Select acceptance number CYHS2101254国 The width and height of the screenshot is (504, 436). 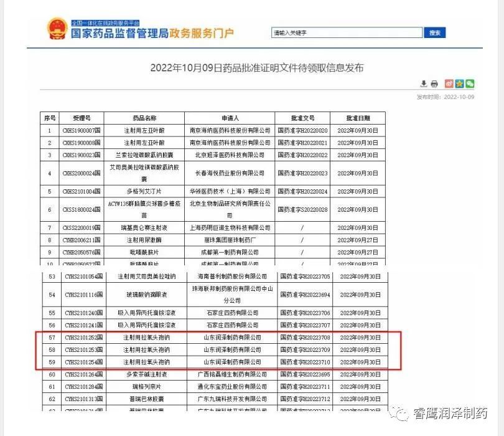pyautogui.click(x=82, y=362)
